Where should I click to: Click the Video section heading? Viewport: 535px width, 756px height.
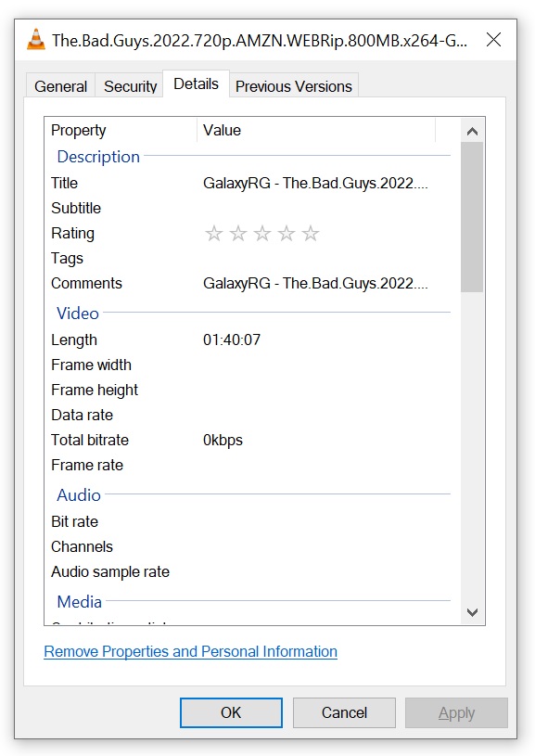coord(78,314)
